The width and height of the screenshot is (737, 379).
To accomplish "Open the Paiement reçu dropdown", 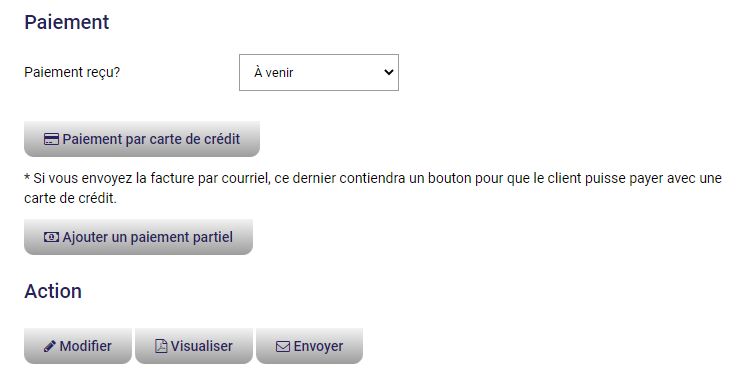I will [319, 72].
